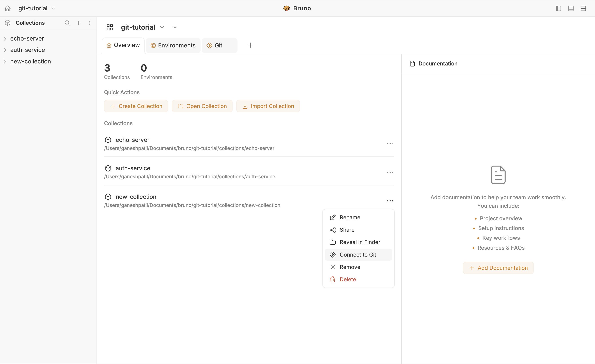The height and width of the screenshot is (364, 595).
Task: Click the auth-service file path text
Action: pyautogui.click(x=190, y=177)
